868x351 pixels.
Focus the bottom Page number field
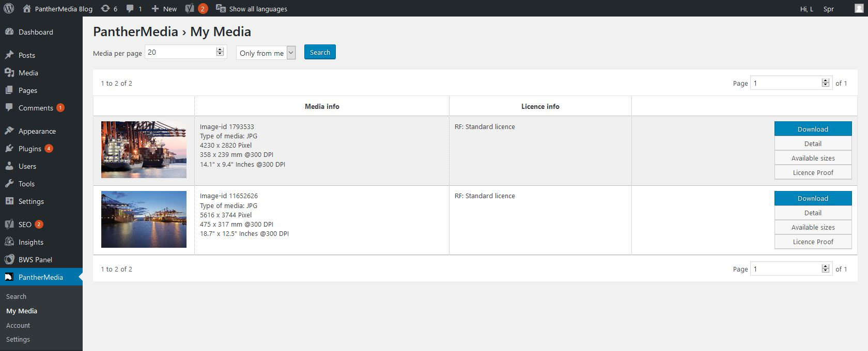791,268
